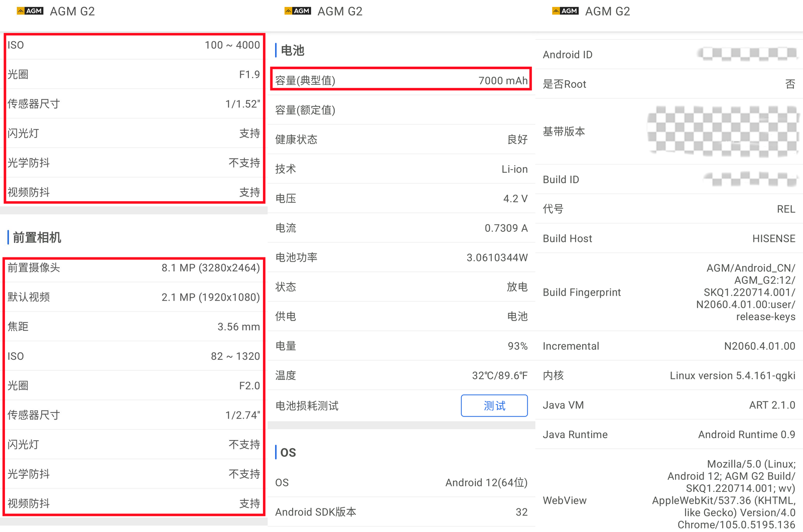
Task: Select the 电压 4.2 V row
Action: coord(401,199)
